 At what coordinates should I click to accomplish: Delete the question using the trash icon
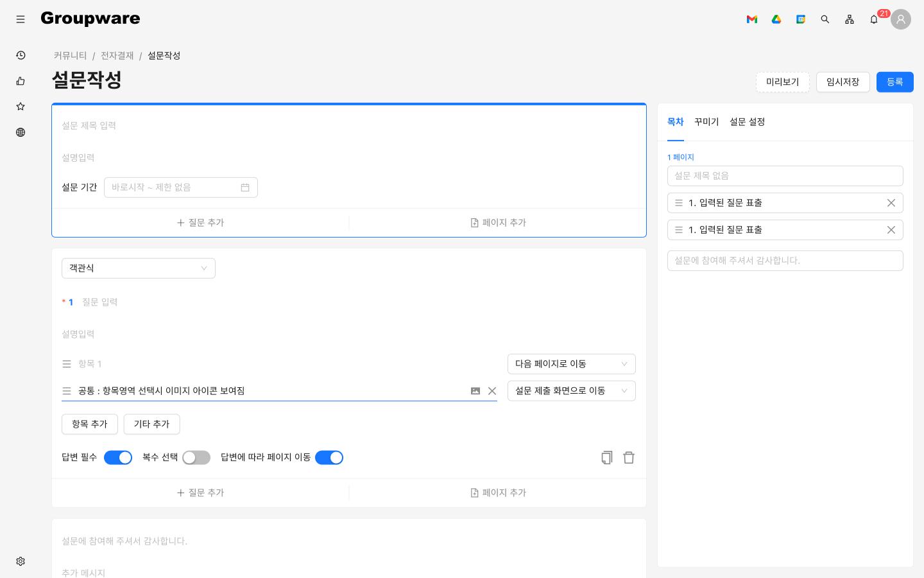pyautogui.click(x=629, y=457)
